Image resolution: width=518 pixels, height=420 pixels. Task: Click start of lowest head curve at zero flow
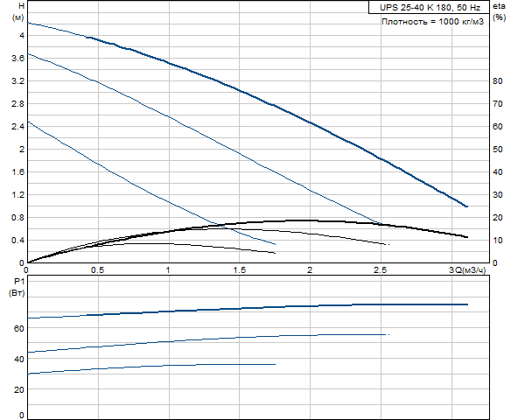pyautogui.click(x=28, y=122)
